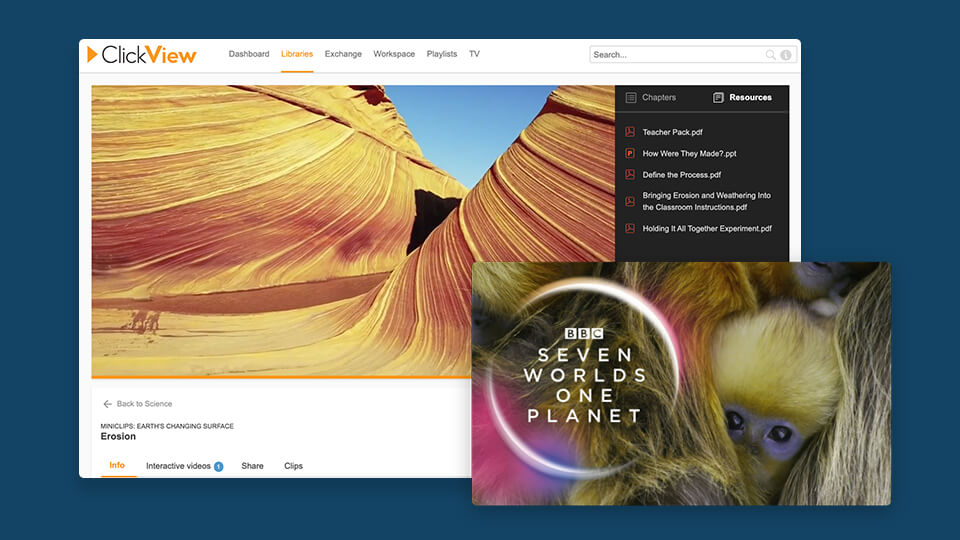This screenshot has width=960, height=540.
Task: Open the Seven Worlds One Planet thumbnail
Action: [x=680, y=383]
